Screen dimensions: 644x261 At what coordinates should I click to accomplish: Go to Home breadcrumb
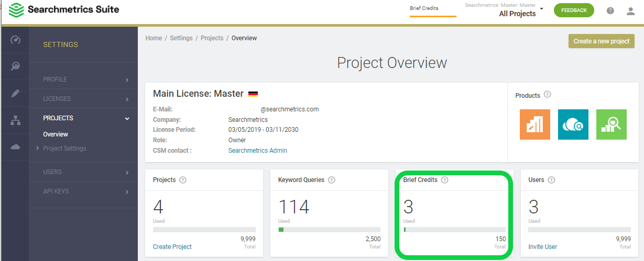(154, 38)
